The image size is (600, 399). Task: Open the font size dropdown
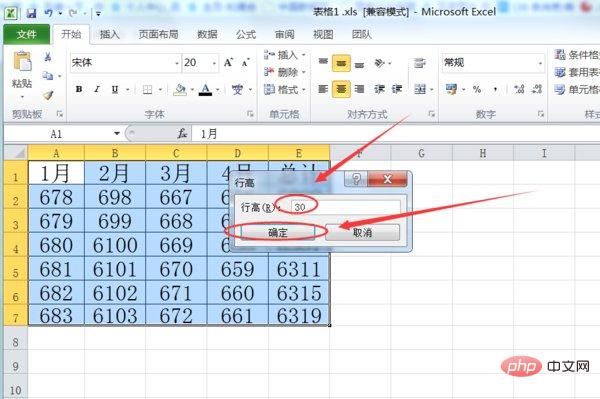(214, 63)
